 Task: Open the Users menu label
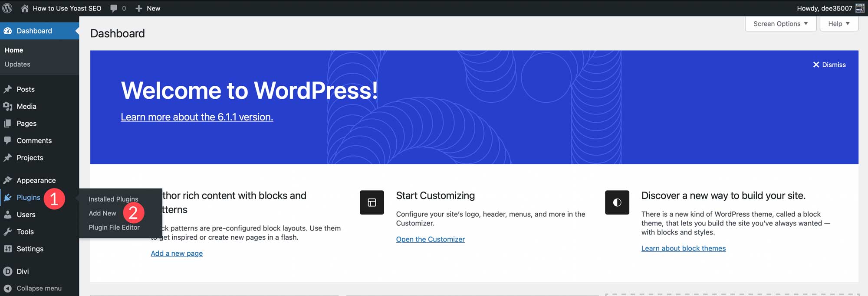click(x=26, y=215)
